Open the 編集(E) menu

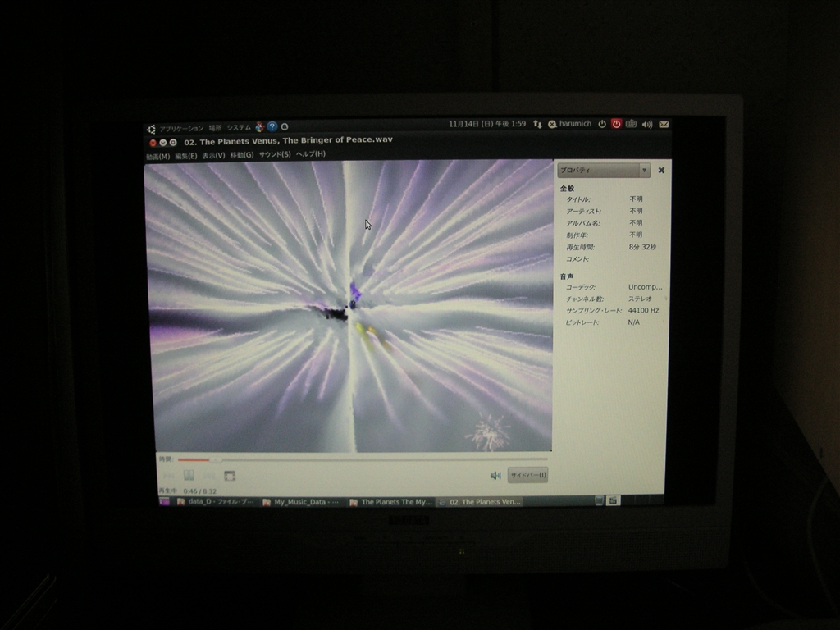pos(186,156)
